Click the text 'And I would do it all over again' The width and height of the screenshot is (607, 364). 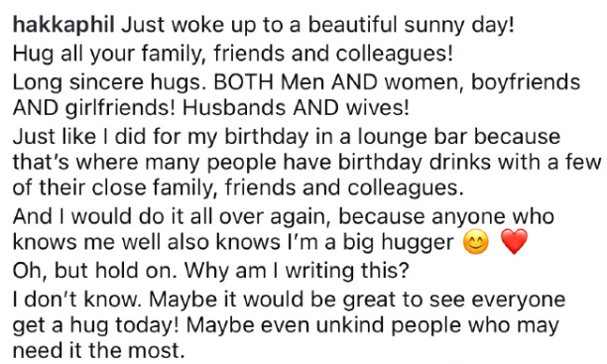pos(172,216)
